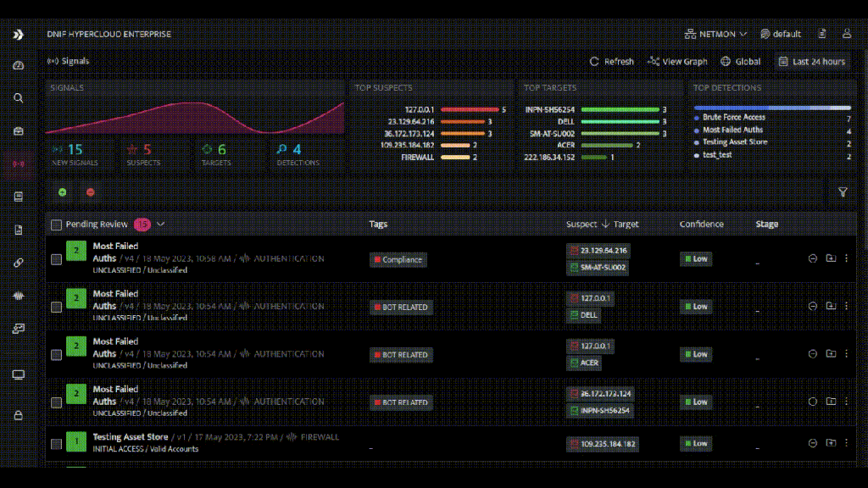Add the 23.129.64.216 signal to folder

[831, 258]
